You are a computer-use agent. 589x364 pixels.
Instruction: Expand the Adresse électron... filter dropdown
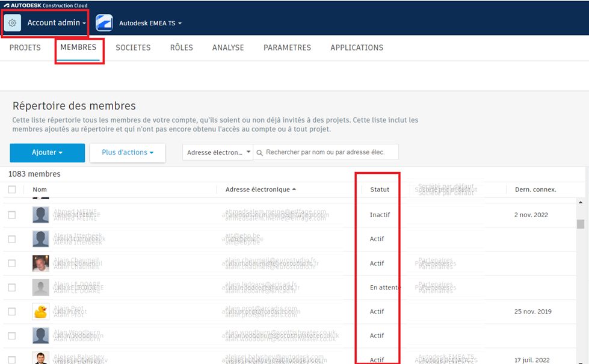point(218,152)
